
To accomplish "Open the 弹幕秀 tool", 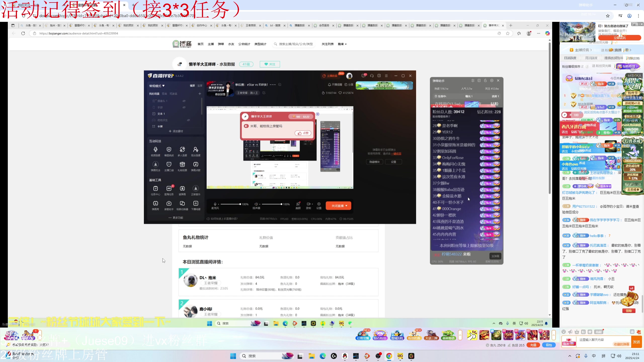I will pos(155,205).
